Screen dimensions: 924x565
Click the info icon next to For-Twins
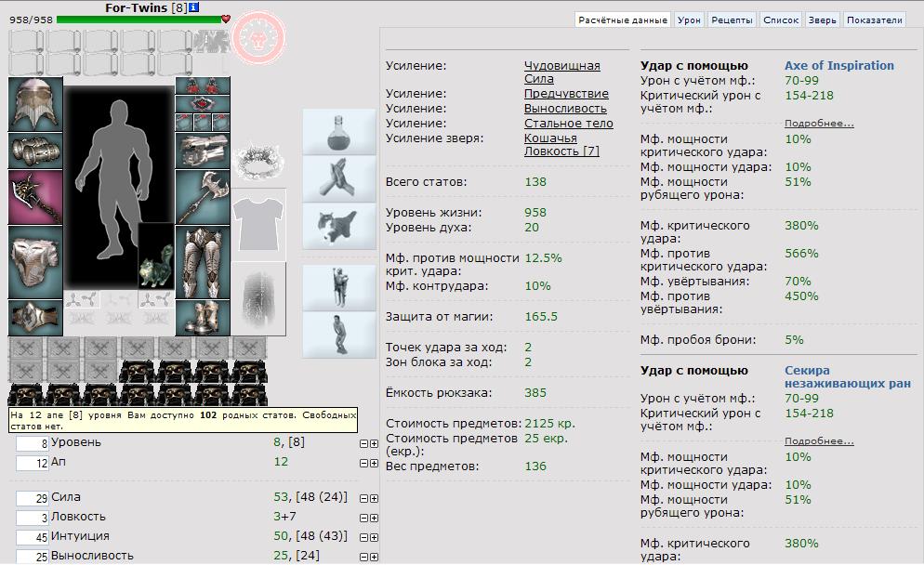194,7
